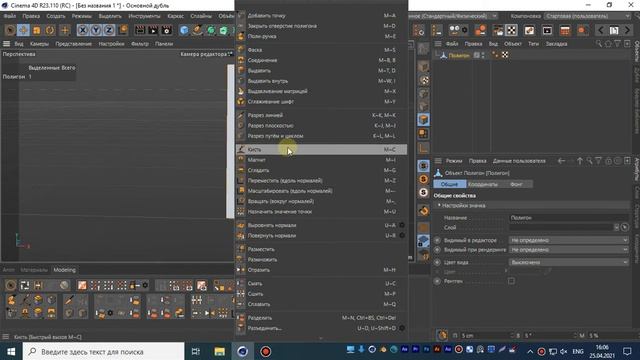Open File Explorer from taskbar
This screenshot has width=640, height=360.
tap(220, 351)
